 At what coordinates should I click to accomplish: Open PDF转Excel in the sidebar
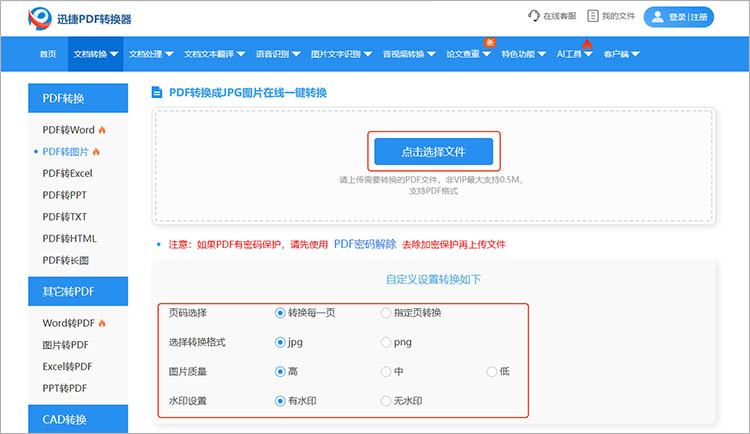pos(67,173)
